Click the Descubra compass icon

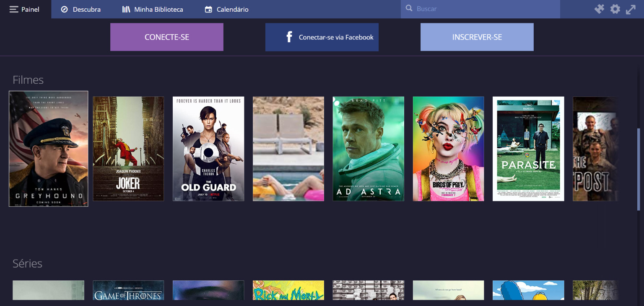tap(64, 9)
